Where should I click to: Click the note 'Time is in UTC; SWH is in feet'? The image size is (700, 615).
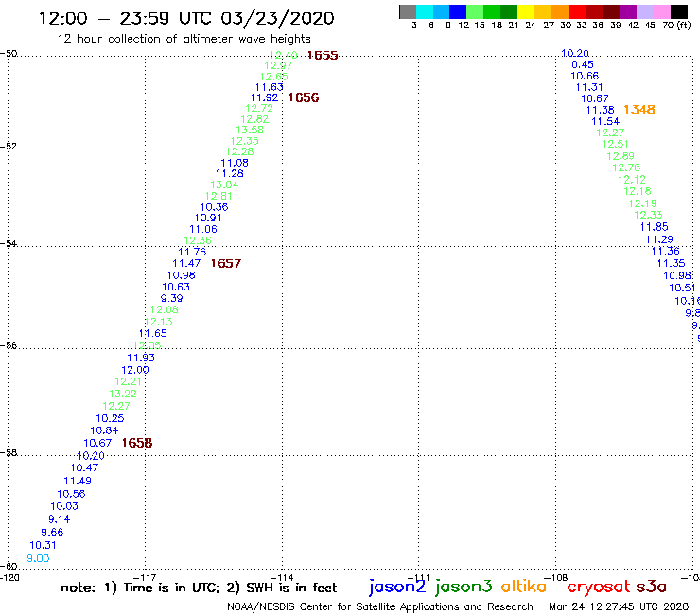199,588
